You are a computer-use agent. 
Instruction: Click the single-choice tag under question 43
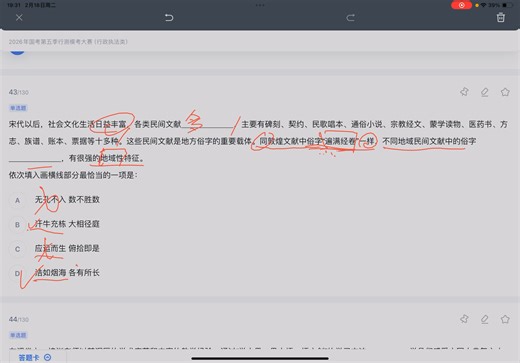click(x=18, y=108)
